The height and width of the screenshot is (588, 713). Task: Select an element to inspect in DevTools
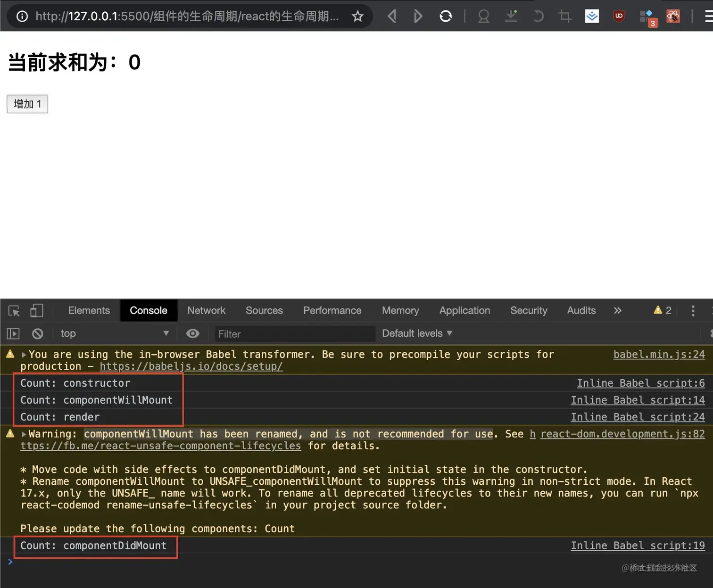click(14, 311)
